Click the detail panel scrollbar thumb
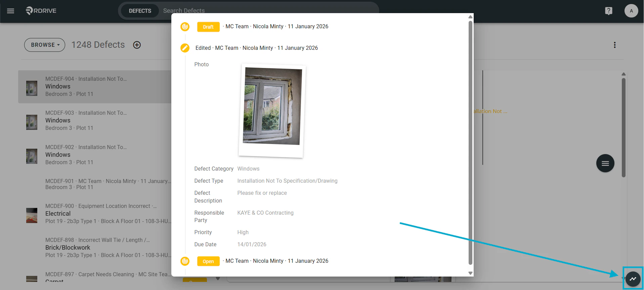 click(624, 128)
